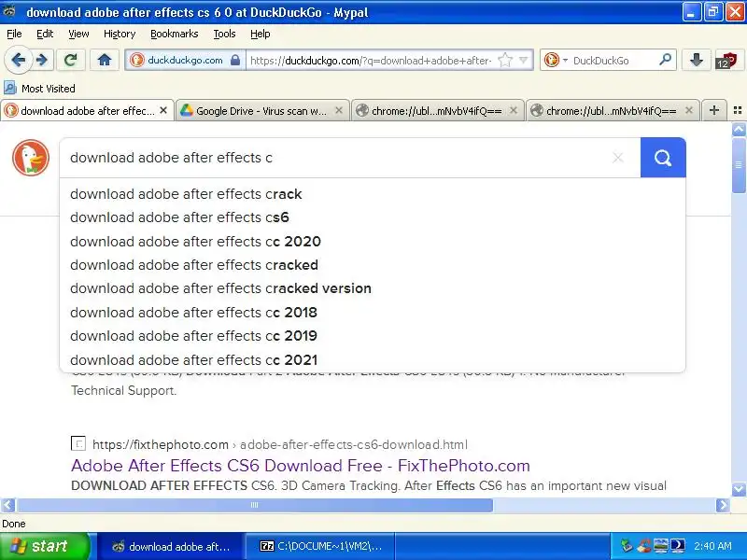
Task: Open a new tab with plus button
Action: 713,110
